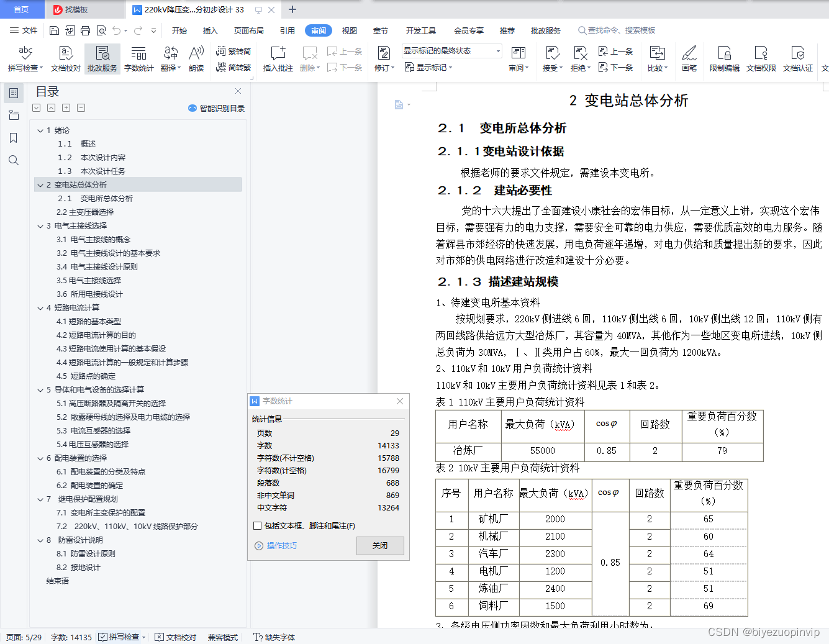Collapse the 5 导体和电气设备的选择计算 node
Viewport: 829px width, 644px height.
[x=40, y=390]
